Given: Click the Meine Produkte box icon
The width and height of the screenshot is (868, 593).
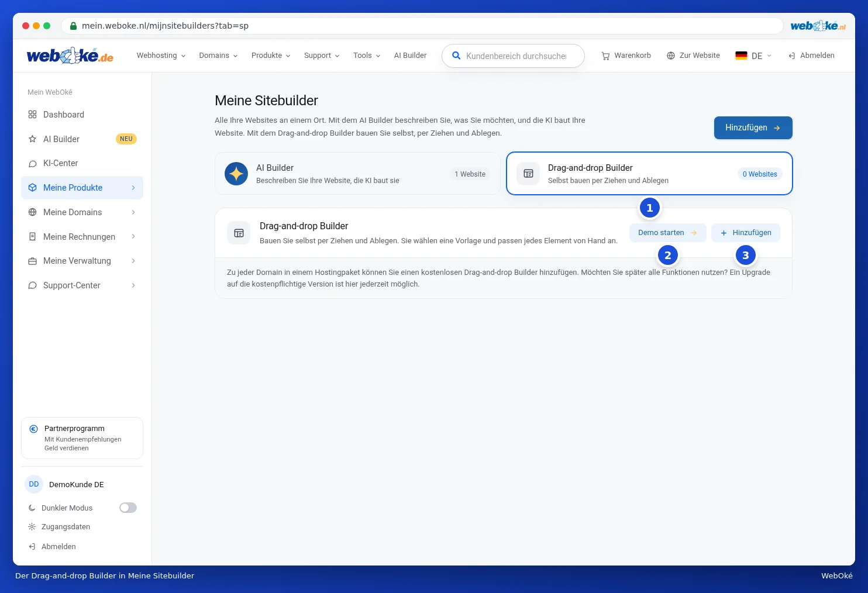Looking at the screenshot, I should 32,188.
